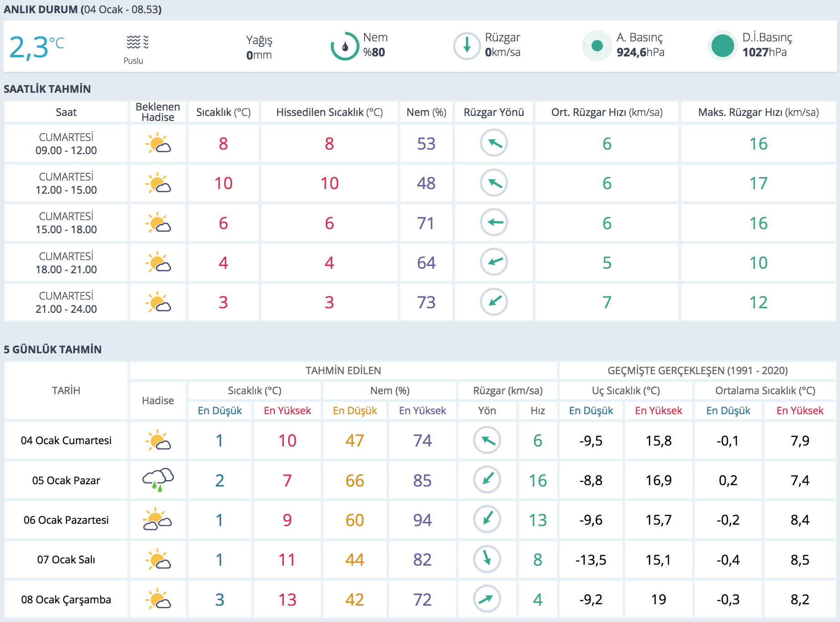Click the 05 Ocak Pazar rainy cloud icon

click(x=158, y=480)
